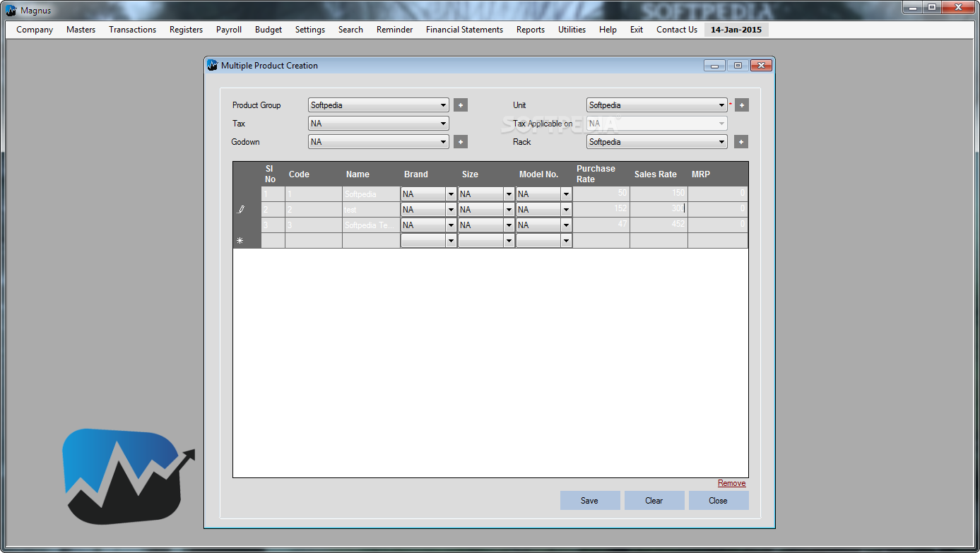Open the Settings menu
Screen dimensions: 980x553
pyautogui.click(x=310, y=30)
